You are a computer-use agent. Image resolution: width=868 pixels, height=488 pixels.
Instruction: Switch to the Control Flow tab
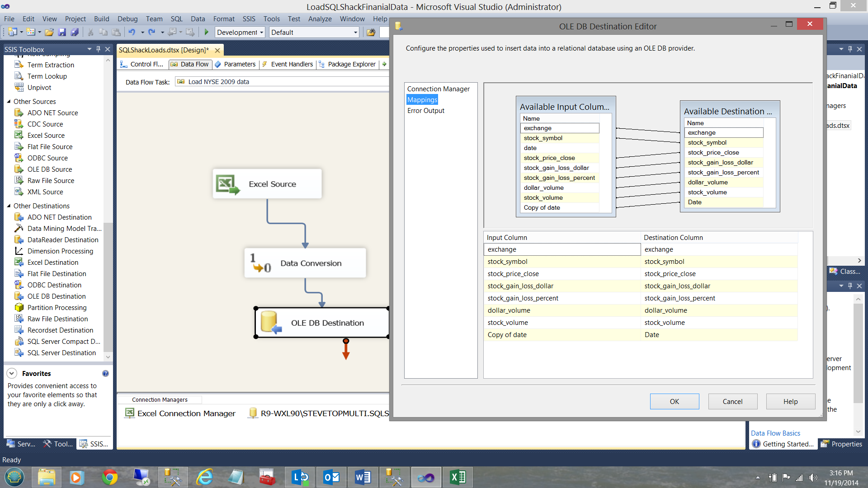[142, 64]
